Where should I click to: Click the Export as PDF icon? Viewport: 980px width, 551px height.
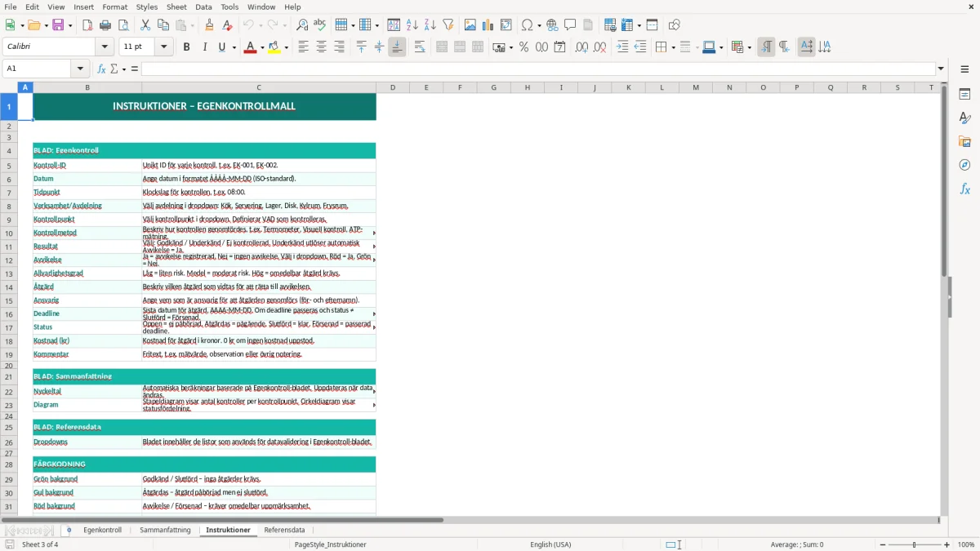(87, 25)
